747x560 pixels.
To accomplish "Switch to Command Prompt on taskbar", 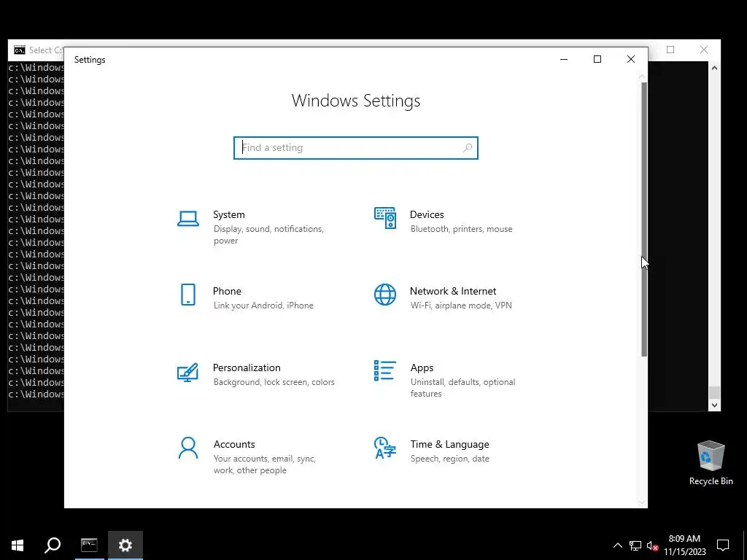I will pyautogui.click(x=89, y=545).
